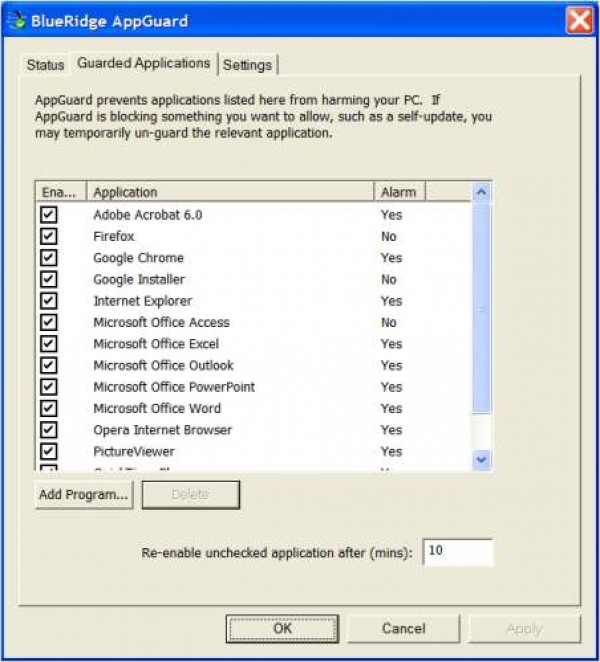Select the Microsoft Office Excel entry
The image size is (600, 662).
[253, 344]
